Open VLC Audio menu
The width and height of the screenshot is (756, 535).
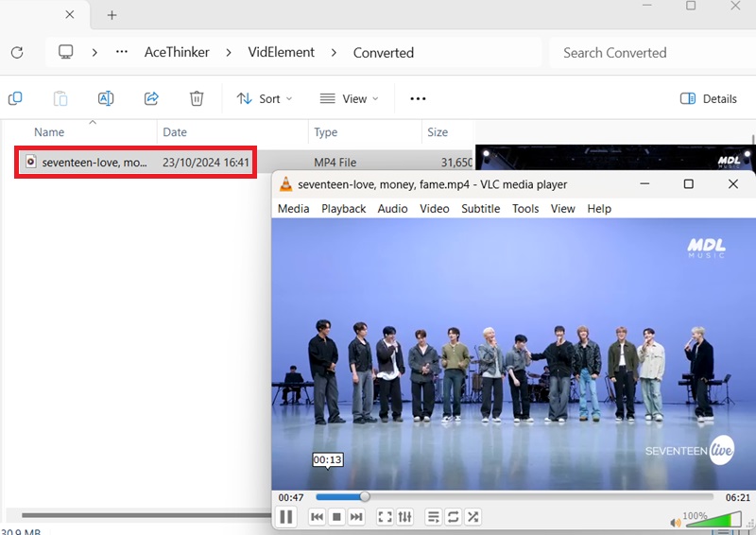click(392, 208)
